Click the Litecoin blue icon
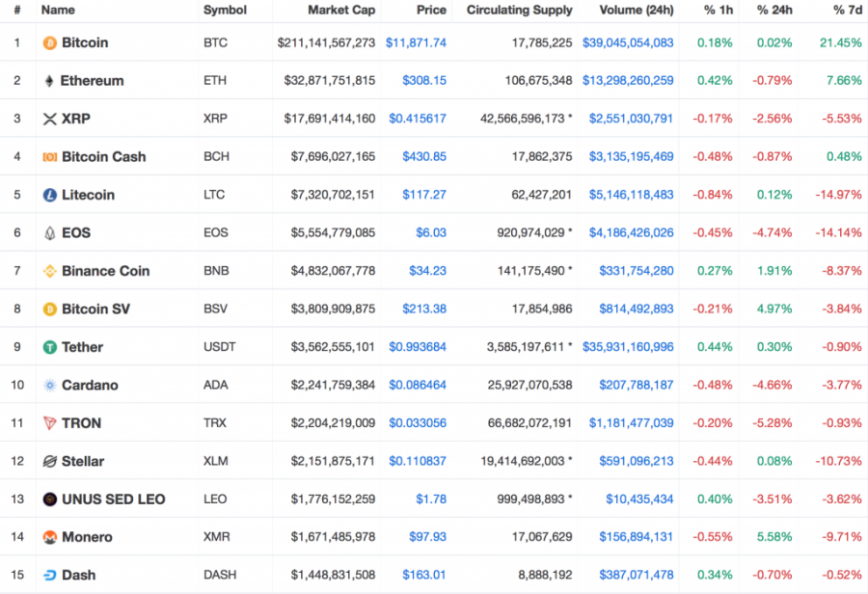Viewport: 868px width, 594px height. [x=50, y=195]
